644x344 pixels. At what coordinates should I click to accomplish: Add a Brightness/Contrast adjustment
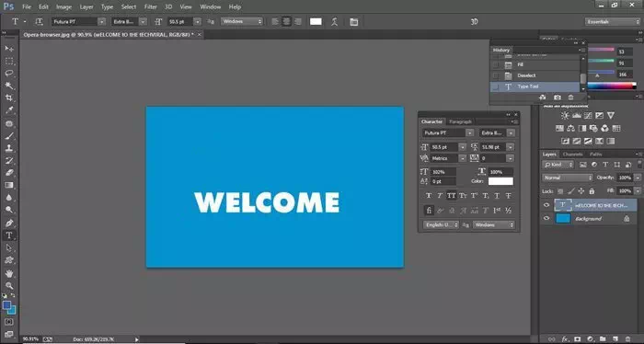click(565, 115)
